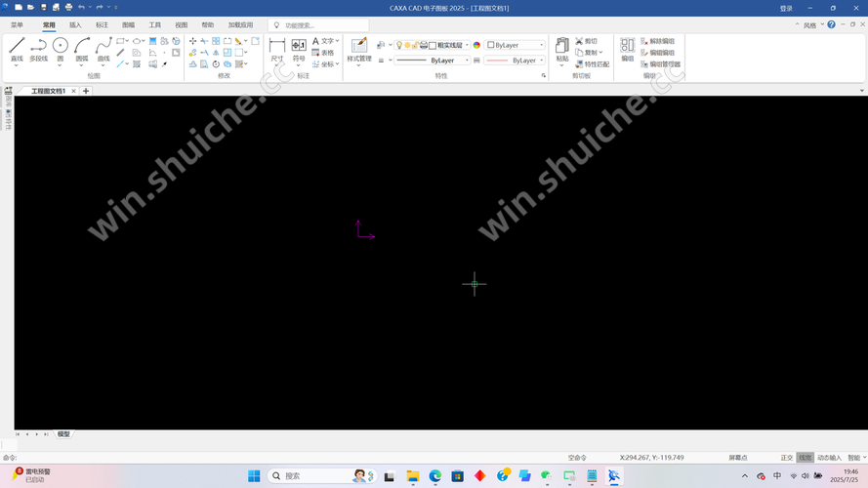Select the rectangle drawing tool
This screenshot has width=868, height=488.
[120, 41]
